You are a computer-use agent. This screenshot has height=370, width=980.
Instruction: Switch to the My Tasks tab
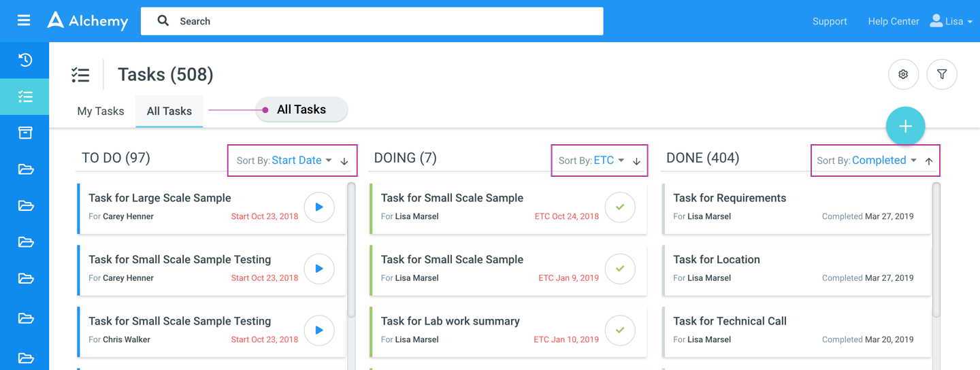pyautogui.click(x=101, y=111)
